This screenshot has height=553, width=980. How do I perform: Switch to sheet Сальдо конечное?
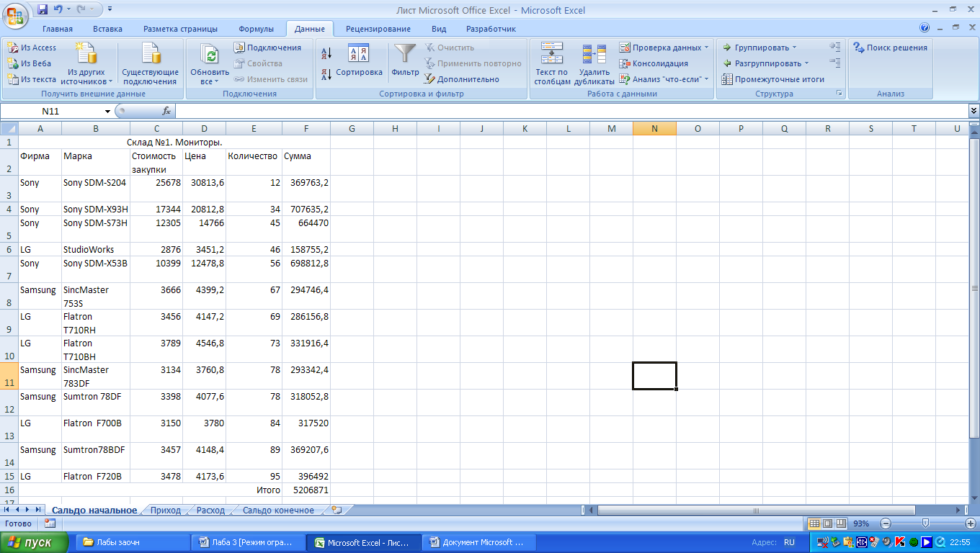coord(278,510)
